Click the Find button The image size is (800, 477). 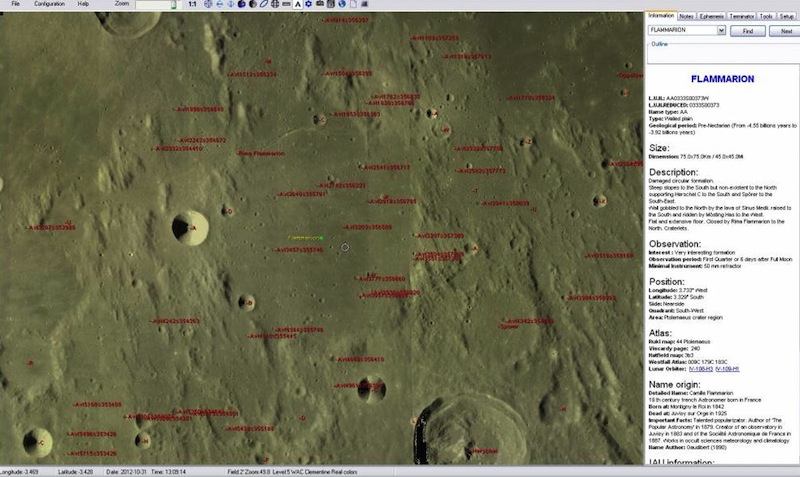click(747, 31)
